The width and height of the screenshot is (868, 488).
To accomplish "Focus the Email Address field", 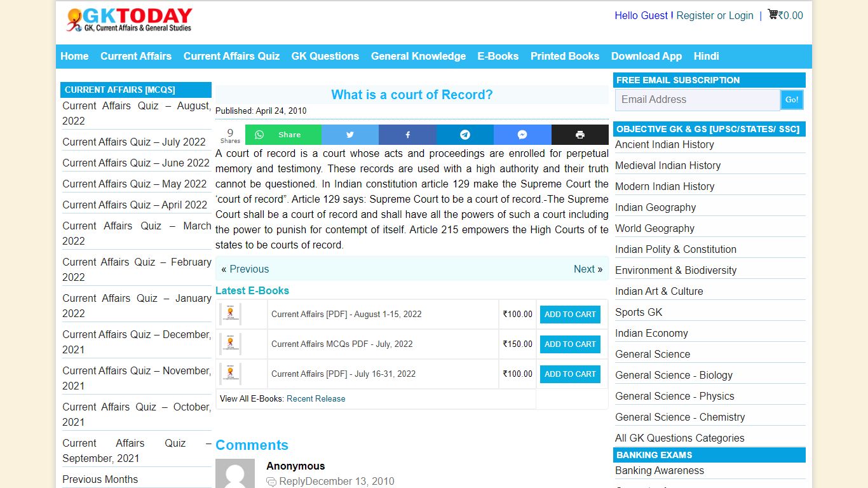I will tap(697, 100).
